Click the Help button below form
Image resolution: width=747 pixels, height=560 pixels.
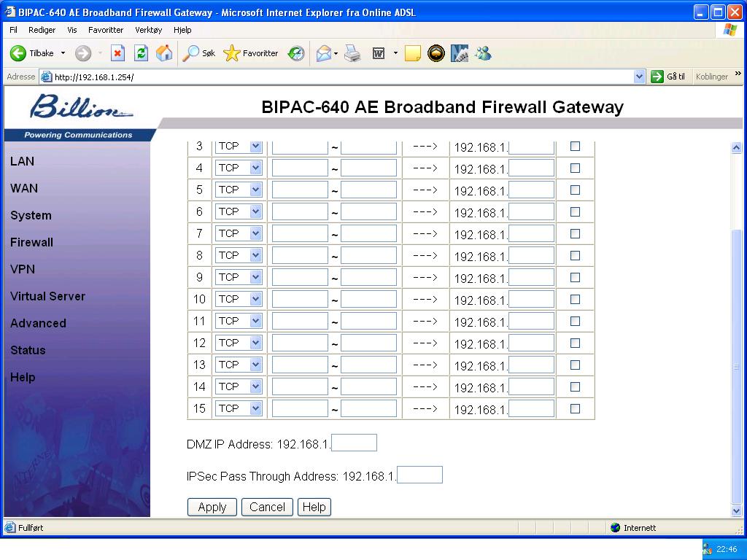314,507
